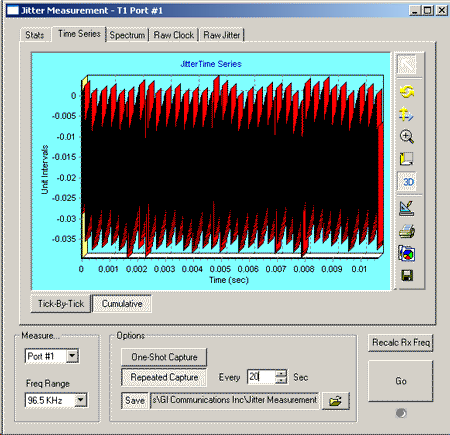The height and width of the screenshot is (435, 450).
Task: Click the chart depth icon
Action: click(407, 159)
